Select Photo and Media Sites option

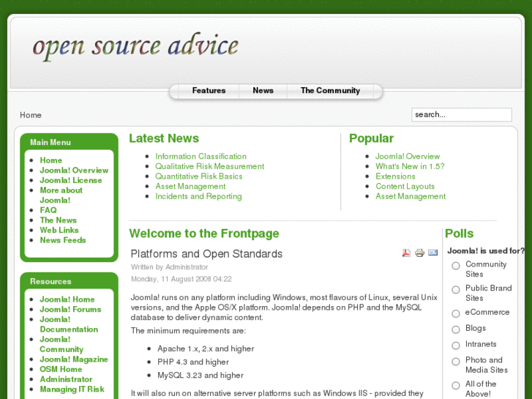[x=456, y=362]
